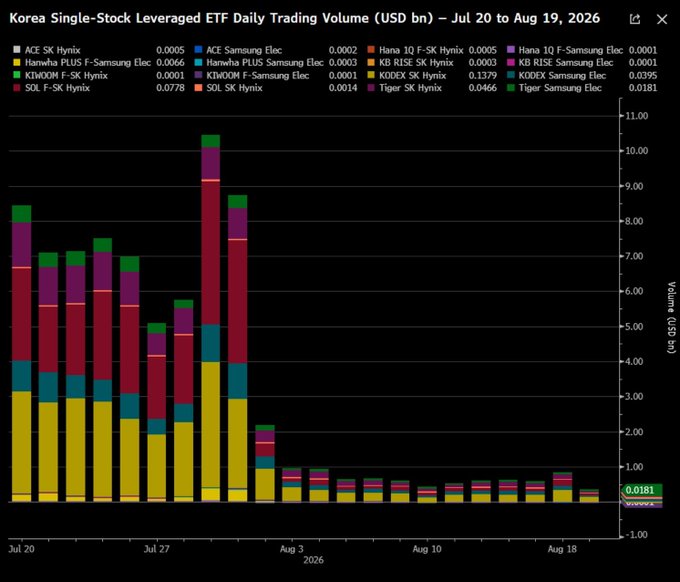The image size is (680, 582).
Task: Click the SOL F-SK Hynix value 0.0778
Action: tap(170, 88)
